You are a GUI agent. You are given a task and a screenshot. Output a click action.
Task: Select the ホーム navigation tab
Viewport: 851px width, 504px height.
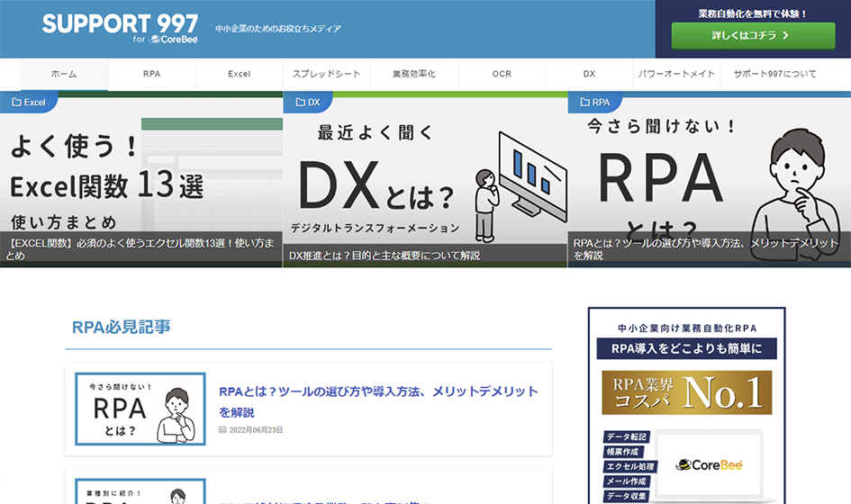64,74
